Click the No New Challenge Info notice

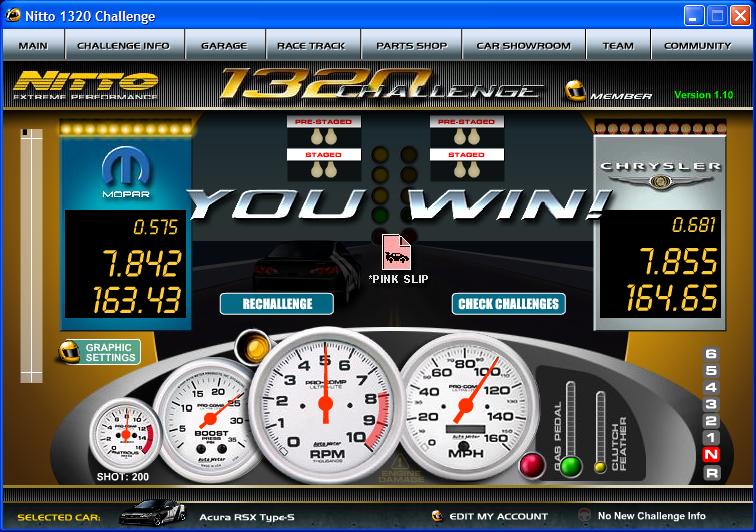651,516
